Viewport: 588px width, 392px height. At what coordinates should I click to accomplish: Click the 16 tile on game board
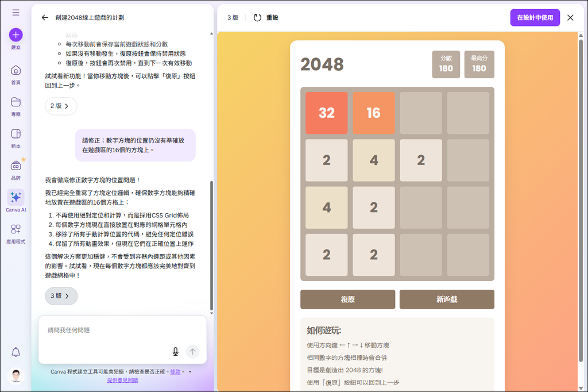[373, 113]
